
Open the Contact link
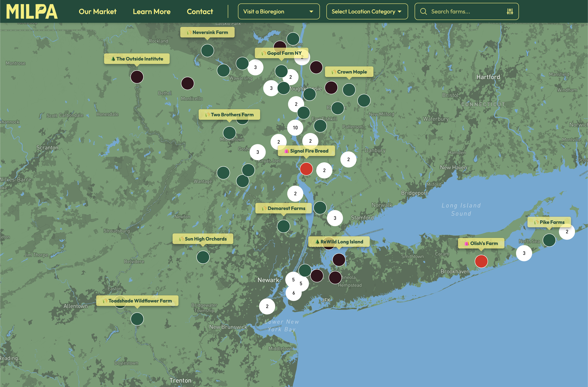[x=200, y=12]
